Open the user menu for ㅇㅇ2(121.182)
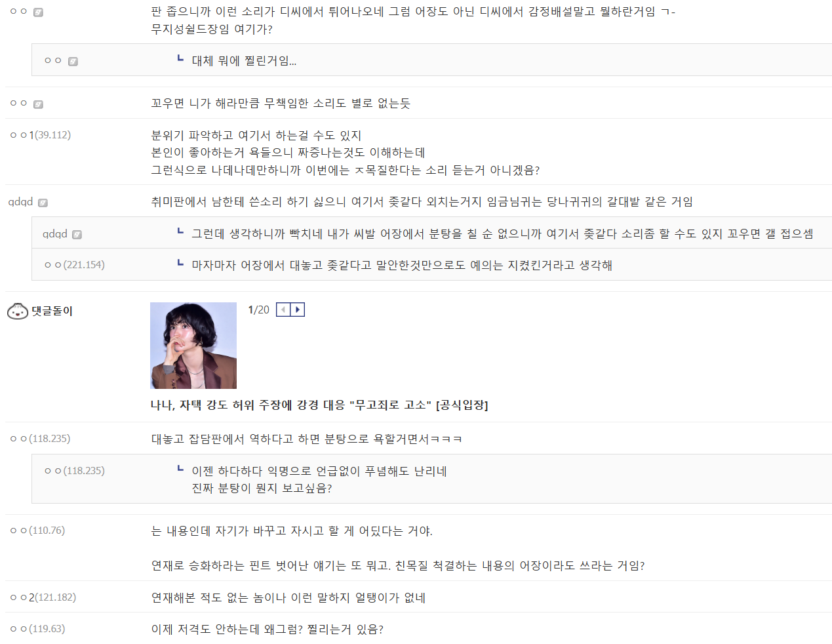This screenshot has height=644, width=832. [43, 597]
